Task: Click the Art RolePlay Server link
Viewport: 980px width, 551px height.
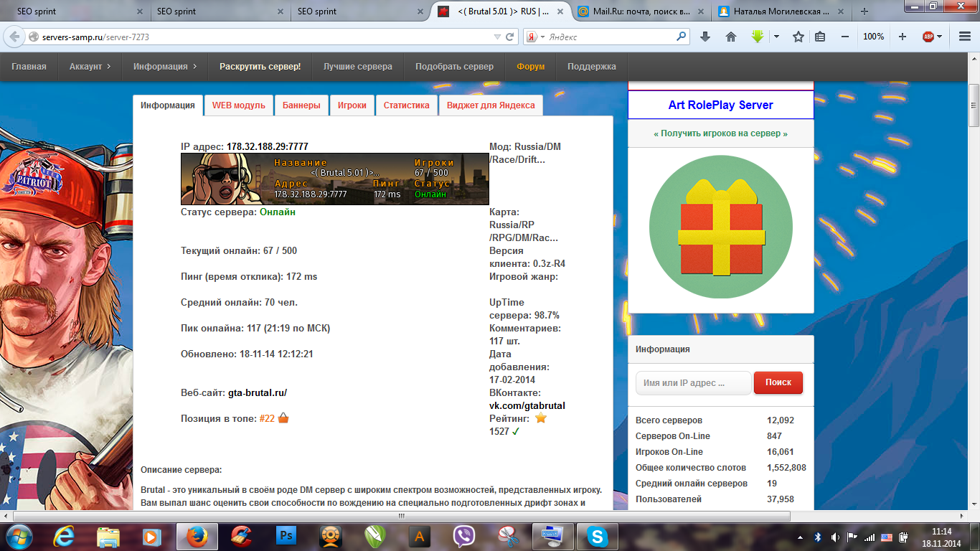Action: [x=720, y=105]
